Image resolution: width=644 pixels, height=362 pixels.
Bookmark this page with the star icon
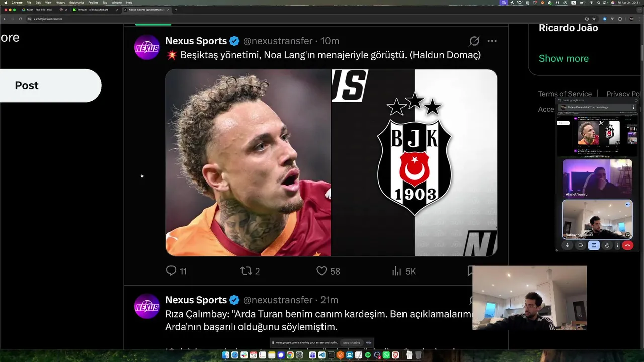[594, 19]
